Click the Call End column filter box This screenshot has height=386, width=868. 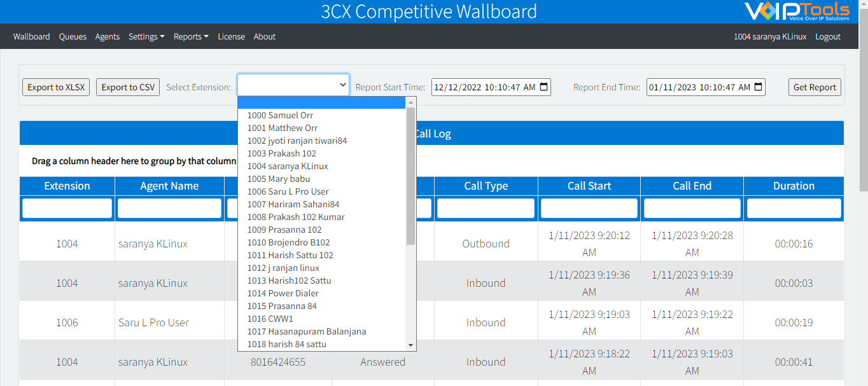692,208
